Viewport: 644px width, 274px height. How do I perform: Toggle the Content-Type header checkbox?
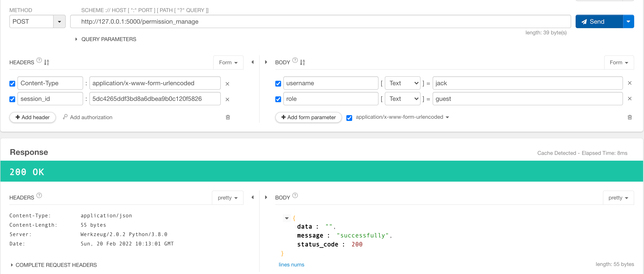point(12,83)
